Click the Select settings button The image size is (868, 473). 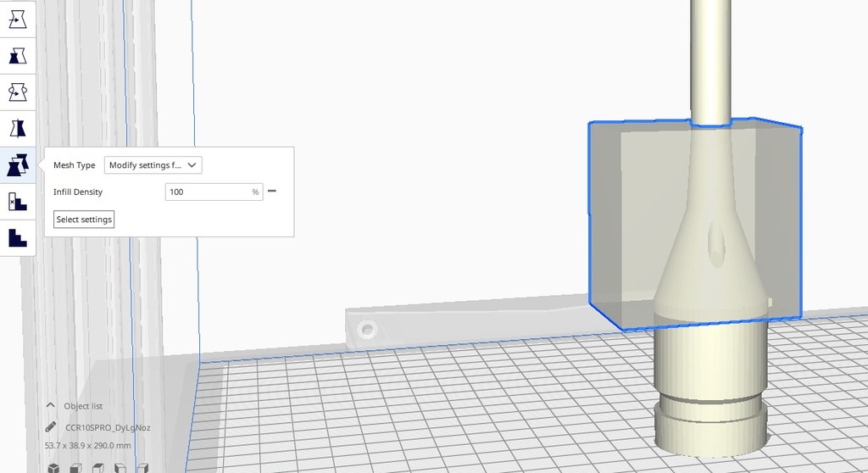click(84, 220)
